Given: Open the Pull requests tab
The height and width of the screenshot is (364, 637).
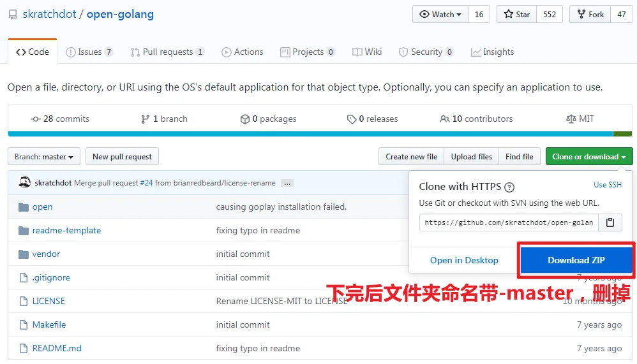Looking at the screenshot, I should (x=167, y=52).
